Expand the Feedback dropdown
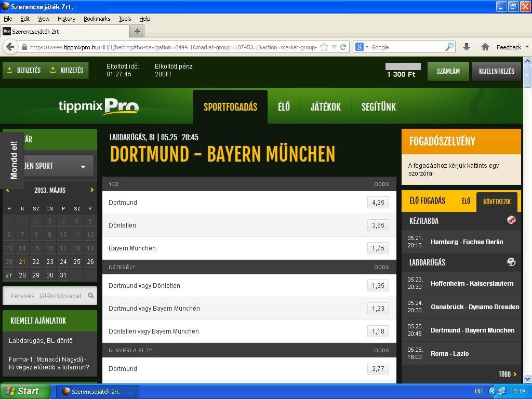Screen dimensions: 532x399 coord(527,47)
